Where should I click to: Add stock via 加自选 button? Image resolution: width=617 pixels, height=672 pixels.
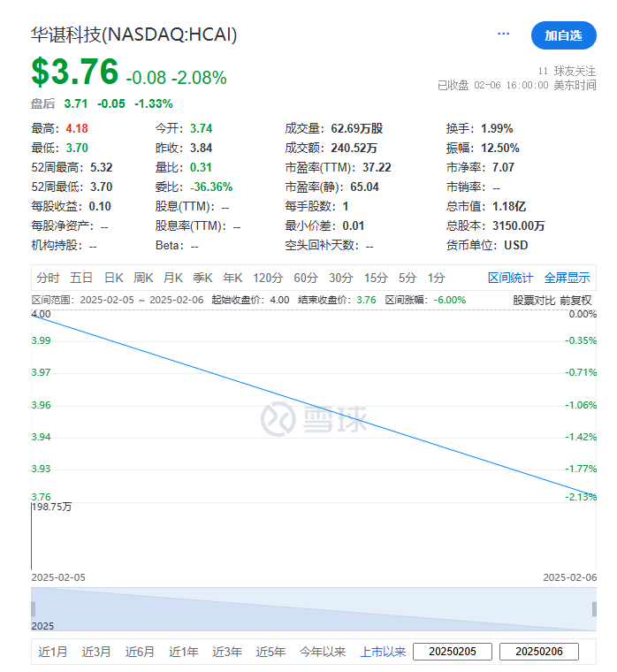point(563,35)
